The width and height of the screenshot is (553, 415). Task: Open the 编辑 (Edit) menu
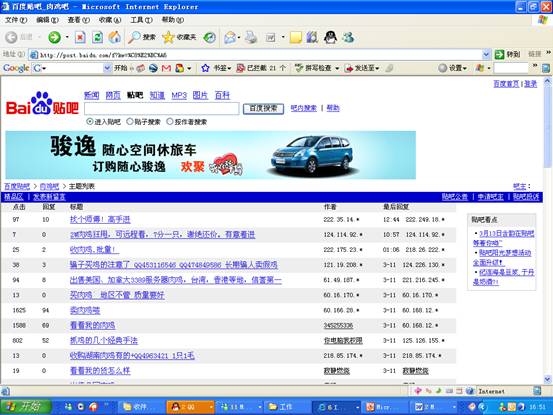[47, 20]
